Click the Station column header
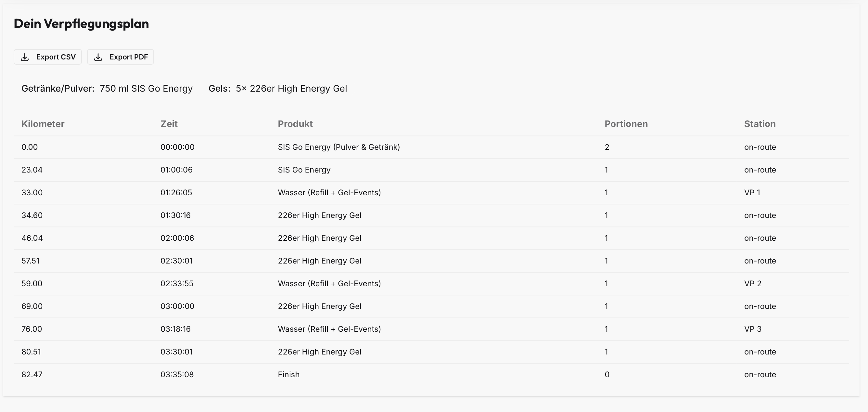 point(759,124)
